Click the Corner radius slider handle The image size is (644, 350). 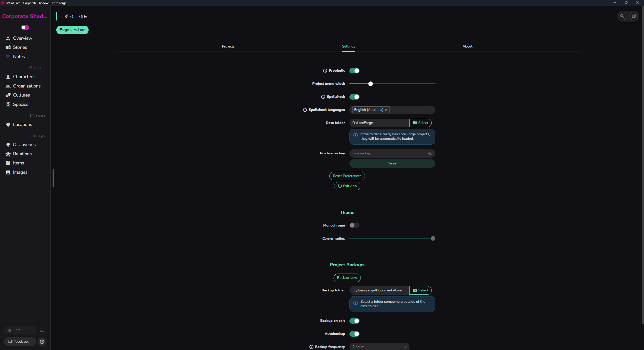point(433,238)
